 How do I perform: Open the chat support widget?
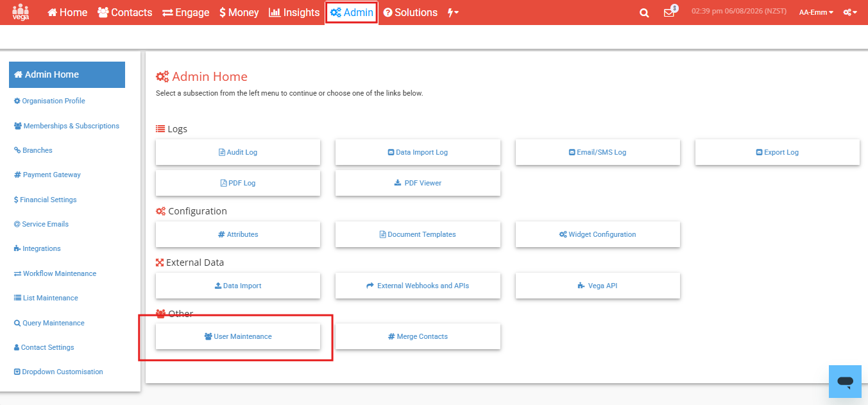pos(845,382)
